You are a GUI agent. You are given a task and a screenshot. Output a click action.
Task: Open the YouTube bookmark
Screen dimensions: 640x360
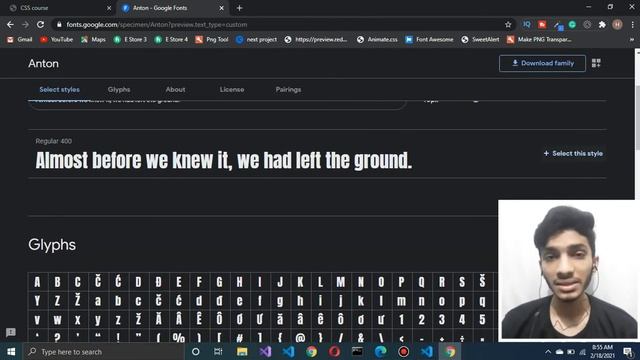[x=57, y=40]
